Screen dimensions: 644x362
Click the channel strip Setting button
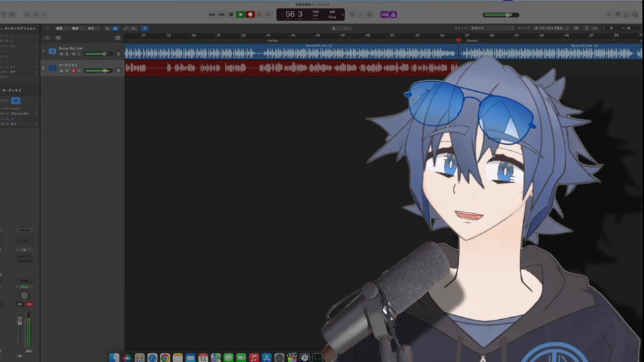(24, 230)
